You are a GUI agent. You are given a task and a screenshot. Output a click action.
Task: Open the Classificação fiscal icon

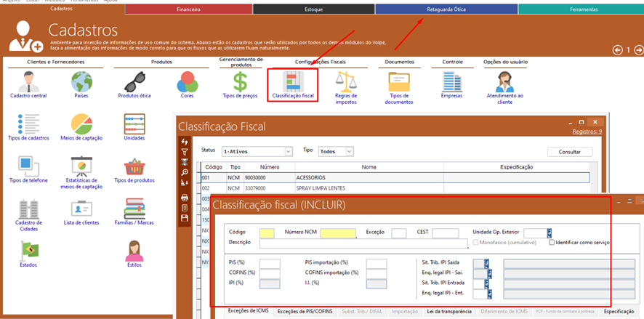point(292,81)
